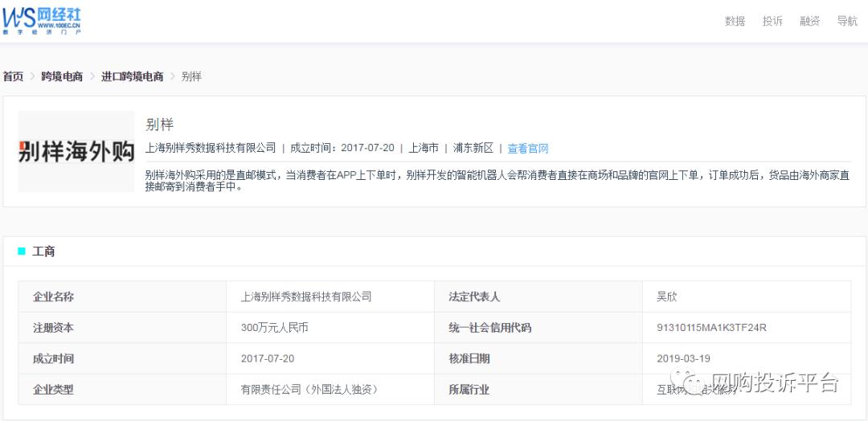The height and width of the screenshot is (421, 868).
Task: Click the 企业类型 label cell
Action: click(x=122, y=390)
